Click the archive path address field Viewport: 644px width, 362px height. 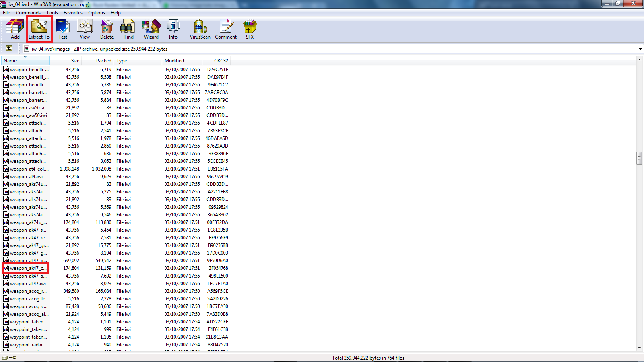pyautogui.click(x=330, y=49)
